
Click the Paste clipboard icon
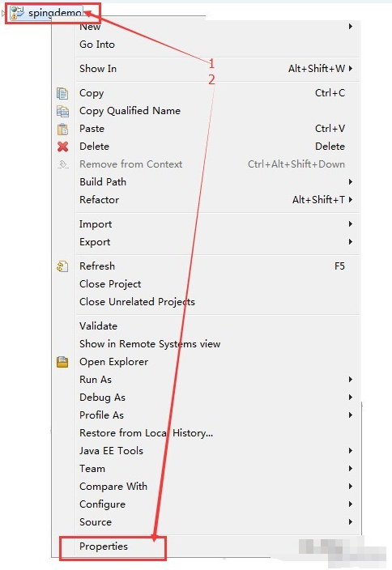click(x=62, y=129)
